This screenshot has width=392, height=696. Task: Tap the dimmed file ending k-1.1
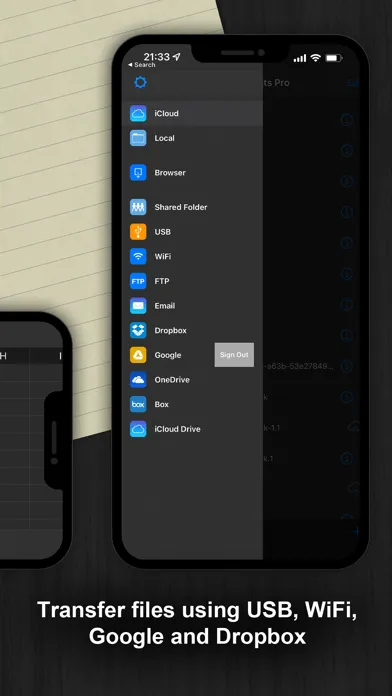272,428
